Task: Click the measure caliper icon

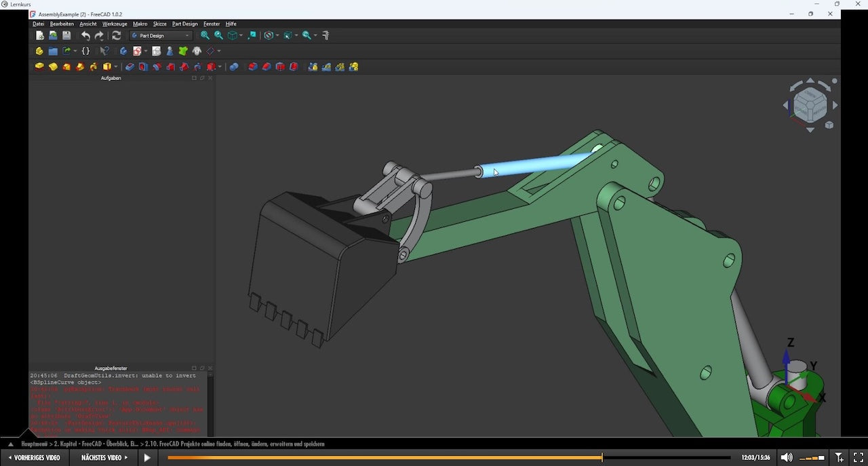Action: pos(325,35)
